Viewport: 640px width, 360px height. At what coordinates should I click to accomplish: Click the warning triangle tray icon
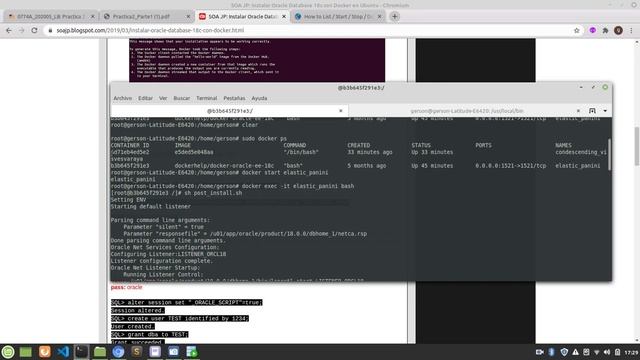coord(575,352)
